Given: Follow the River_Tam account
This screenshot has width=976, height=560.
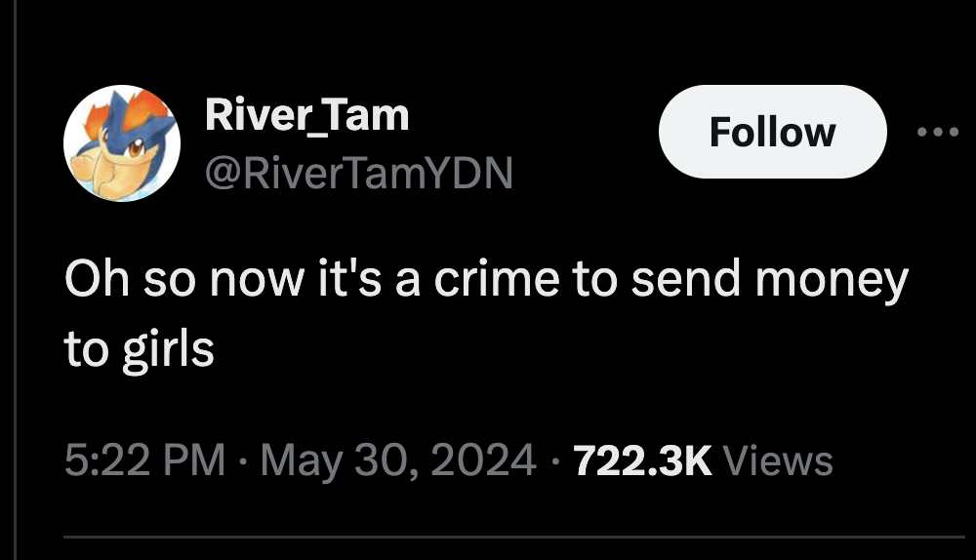Looking at the screenshot, I should [772, 132].
